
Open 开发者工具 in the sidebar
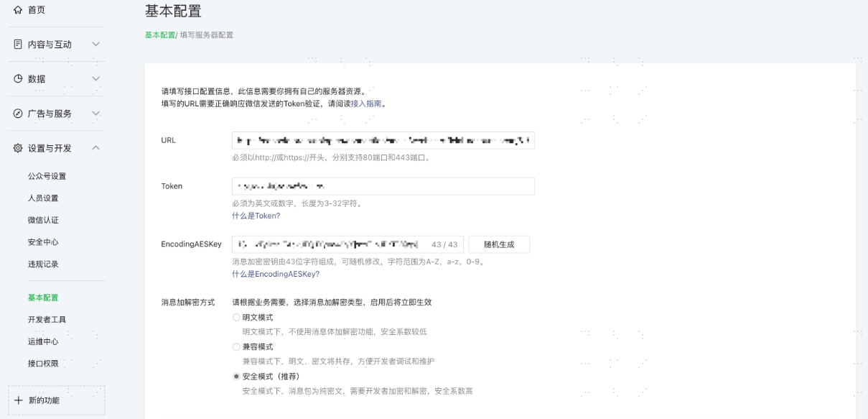click(47, 319)
